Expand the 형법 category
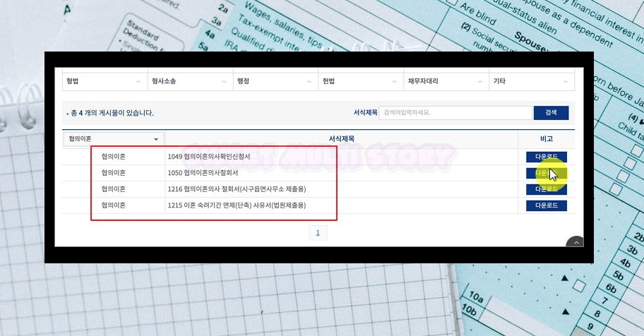644x336 pixels. pyautogui.click(x=105, y=81)
